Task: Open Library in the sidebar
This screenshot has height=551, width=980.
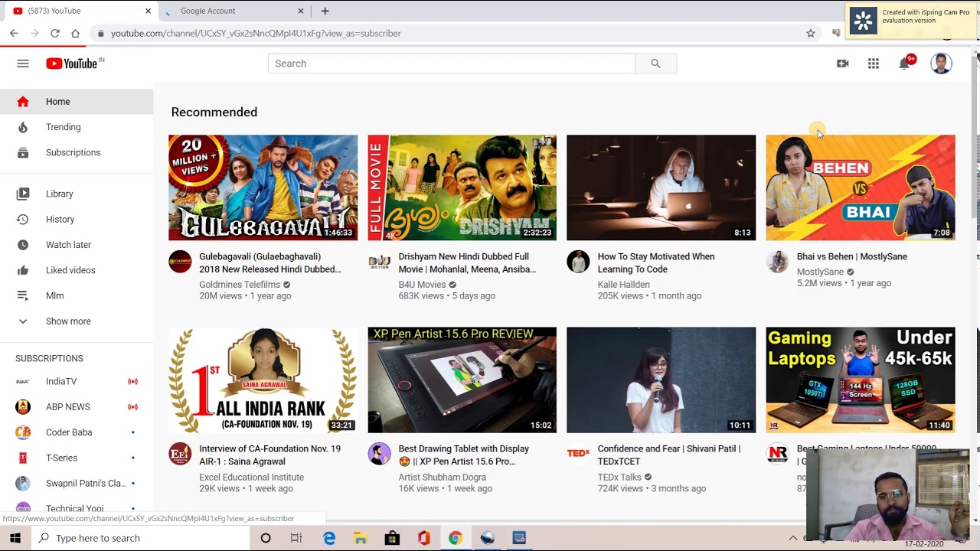Action: coord(77,194)
